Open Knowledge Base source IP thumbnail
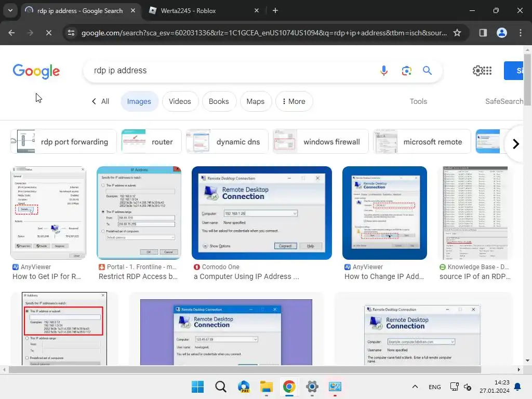Screen dimensions: 532x399 pyautogui.click(x=475, y=212)
